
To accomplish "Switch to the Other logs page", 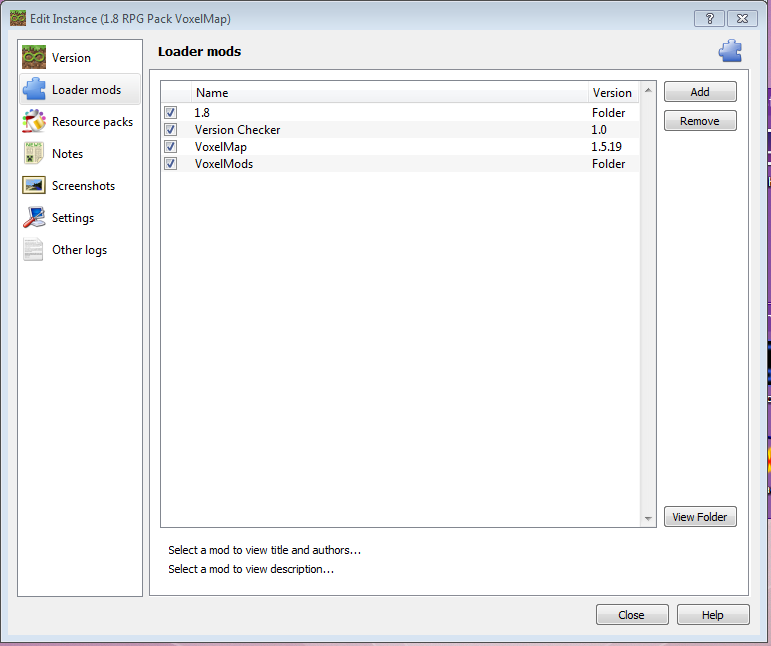I will coord(79,250).
